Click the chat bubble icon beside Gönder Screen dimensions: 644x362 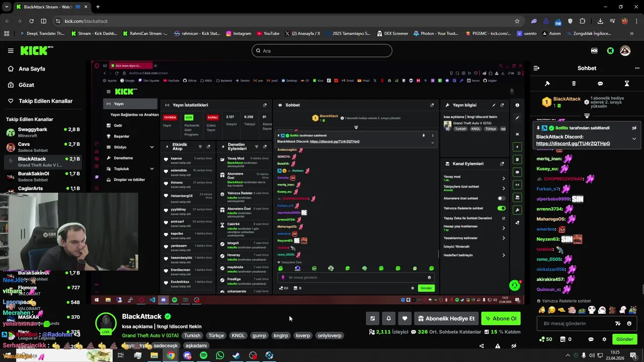pyautogui.click(x=591, y=339)
